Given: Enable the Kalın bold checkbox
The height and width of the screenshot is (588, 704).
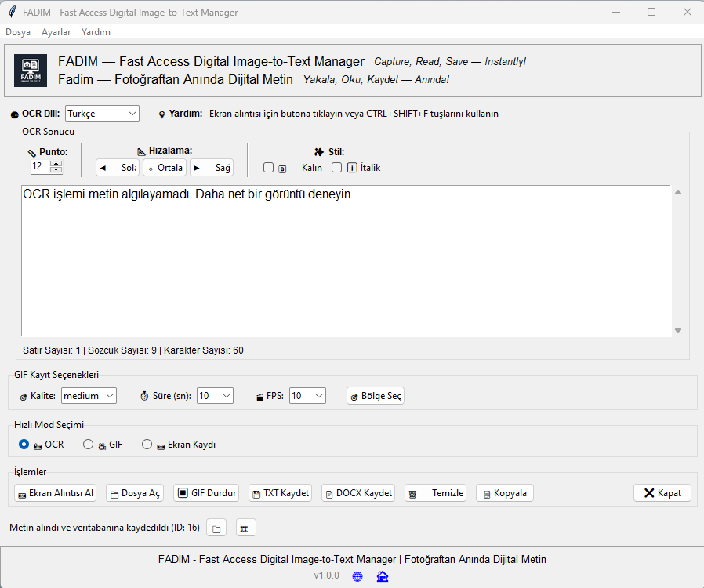Looking at the screenshot, I should pyautogui.click(x=269, y=168).
